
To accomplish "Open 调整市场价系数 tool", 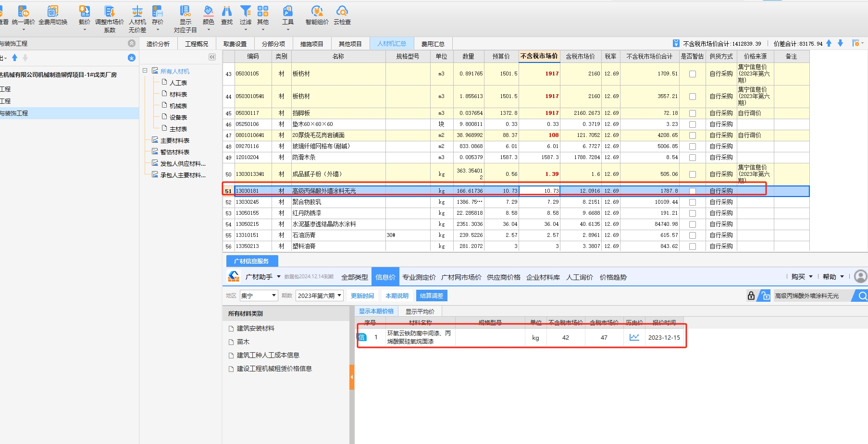I will [110, 19].
